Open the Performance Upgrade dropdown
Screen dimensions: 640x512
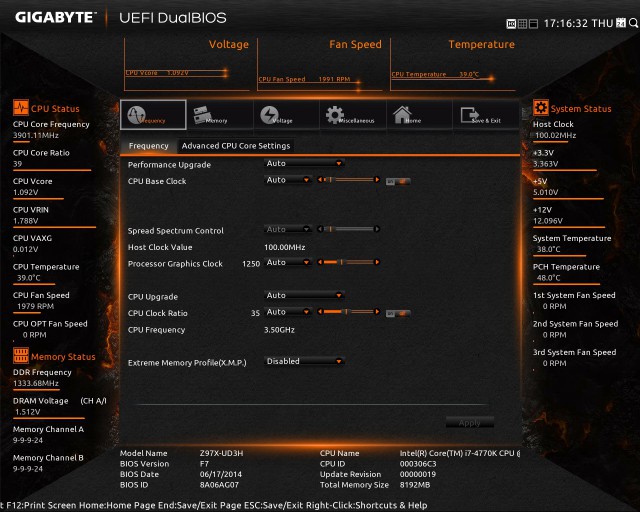coord(304,163)
